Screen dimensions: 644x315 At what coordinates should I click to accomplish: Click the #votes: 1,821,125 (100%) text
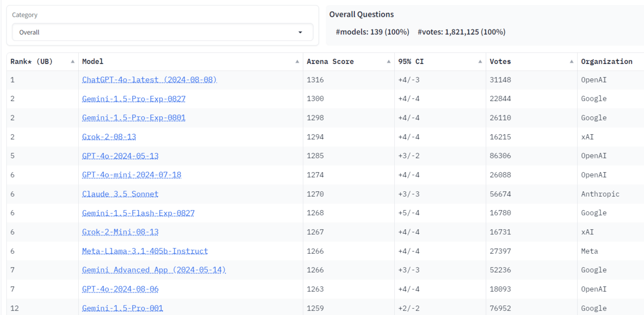(x=462, y=32)
